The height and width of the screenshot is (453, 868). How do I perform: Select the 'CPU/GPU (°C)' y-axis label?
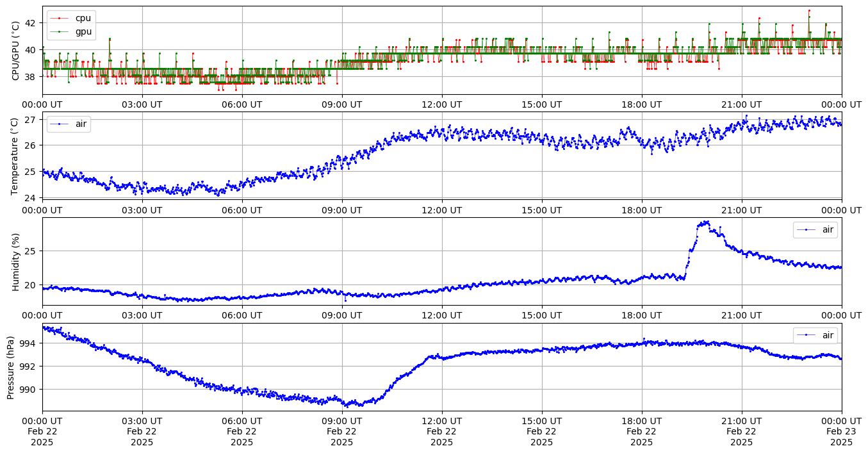[16, 50]
